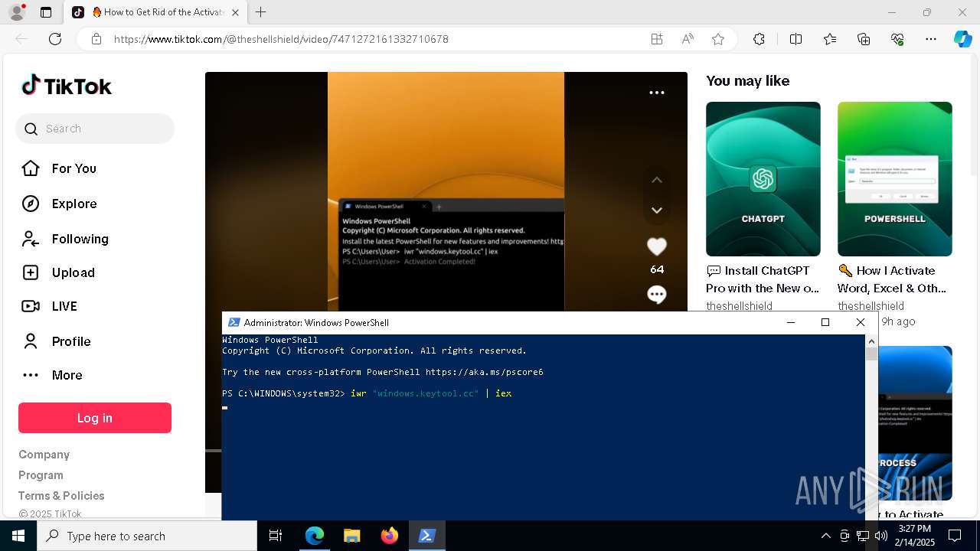Open the video's three-dot options menu
980x551 pixels.
tap(657, 93)
